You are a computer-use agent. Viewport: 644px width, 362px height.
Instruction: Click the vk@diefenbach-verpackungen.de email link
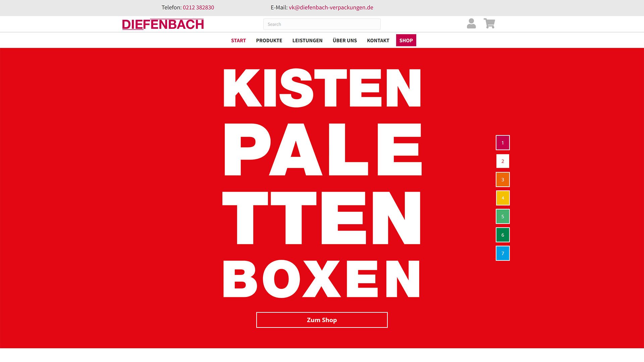[x=331, y=7]
